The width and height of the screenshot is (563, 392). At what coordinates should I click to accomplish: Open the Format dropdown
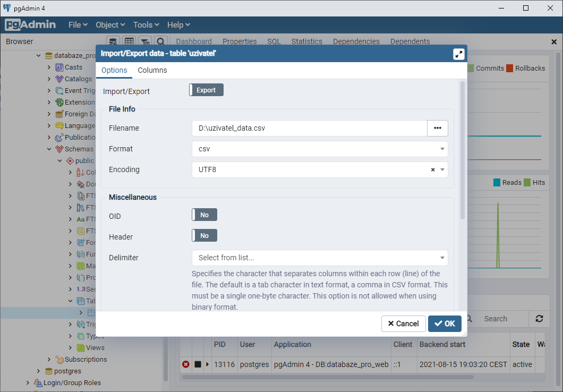click(x=319, y=149)
